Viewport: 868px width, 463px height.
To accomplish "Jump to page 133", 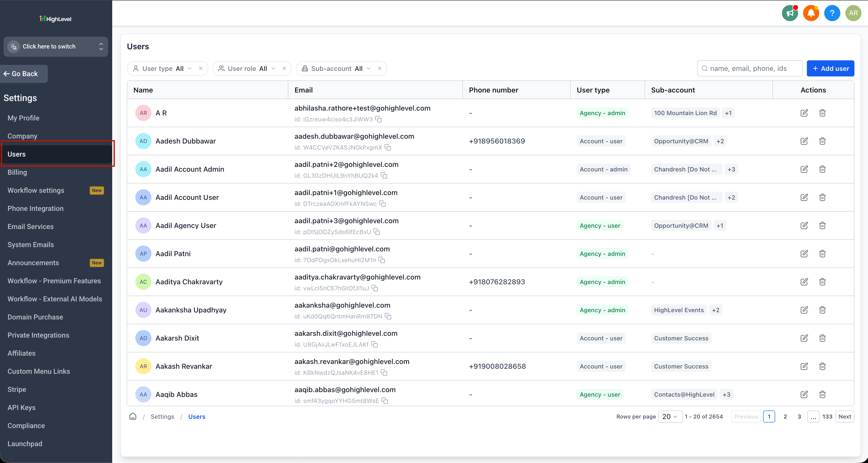I will (x=827, y=416).
